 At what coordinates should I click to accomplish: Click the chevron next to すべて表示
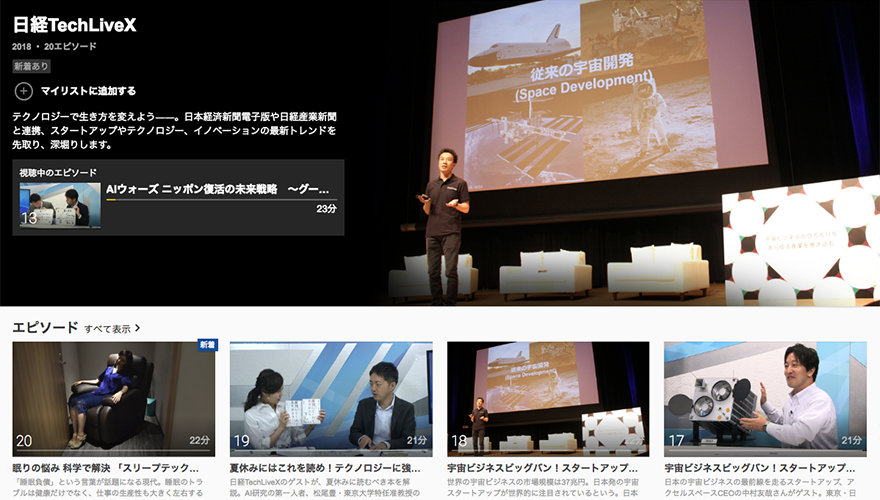pyautogui.click(x=138, y=328)
